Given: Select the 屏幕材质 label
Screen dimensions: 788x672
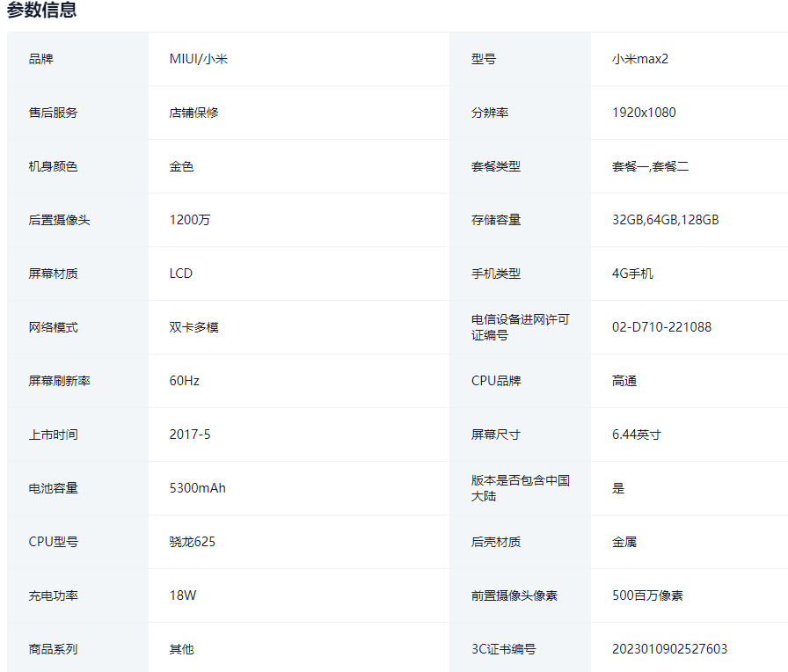Looking at the screenshot, I should pyautogui.click(x=54, y=274).
